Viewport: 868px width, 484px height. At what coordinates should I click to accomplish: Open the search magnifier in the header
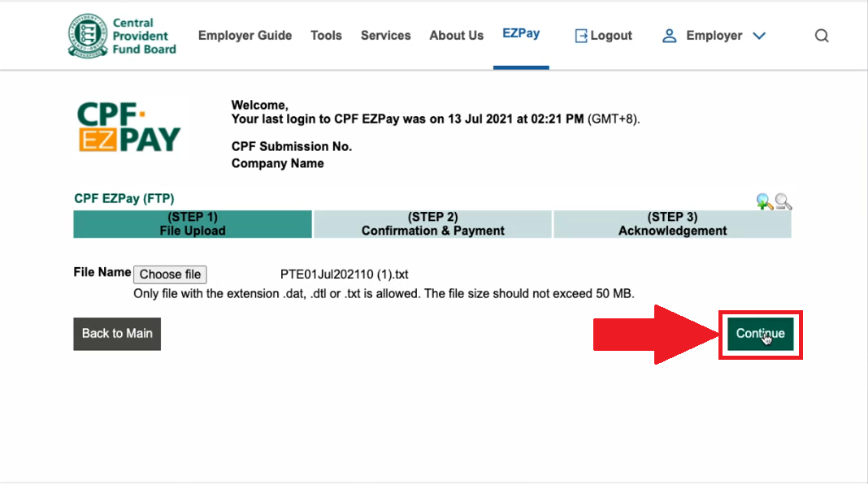tap(822, 36)
